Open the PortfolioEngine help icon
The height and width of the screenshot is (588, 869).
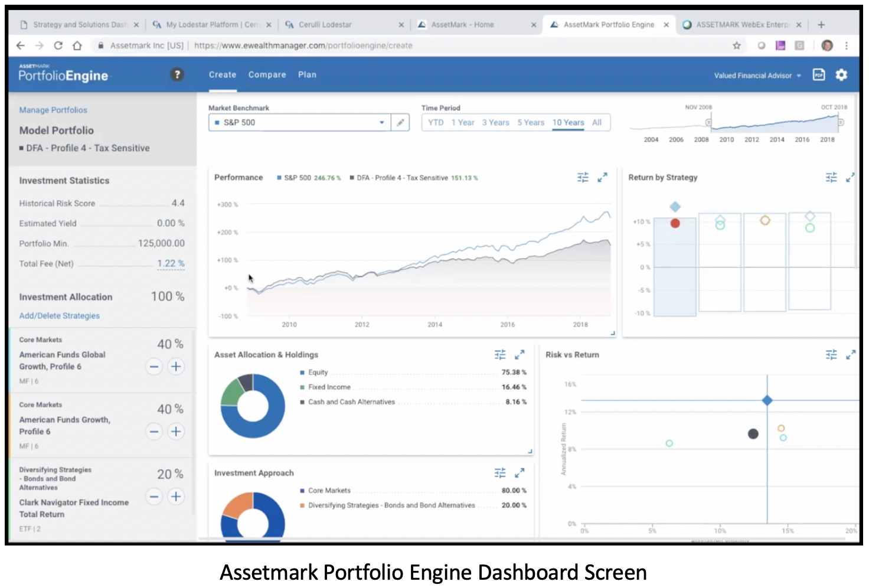[177, 75]
